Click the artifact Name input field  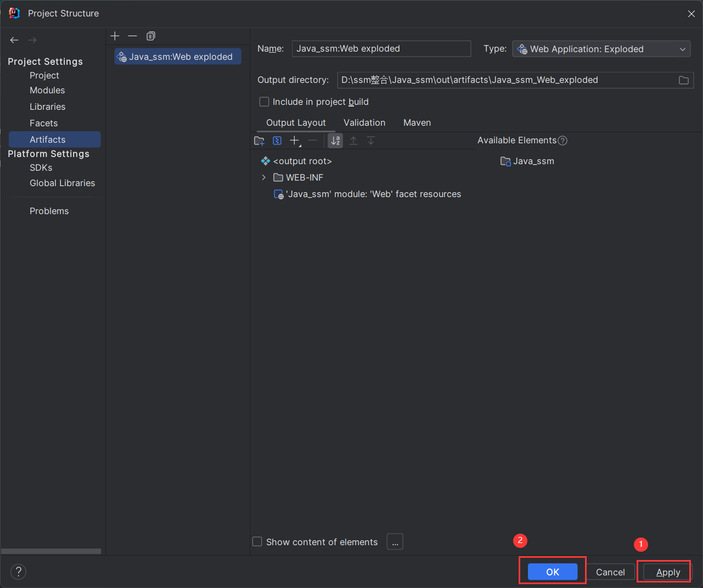pyautogui.click(x=381, y=49)
